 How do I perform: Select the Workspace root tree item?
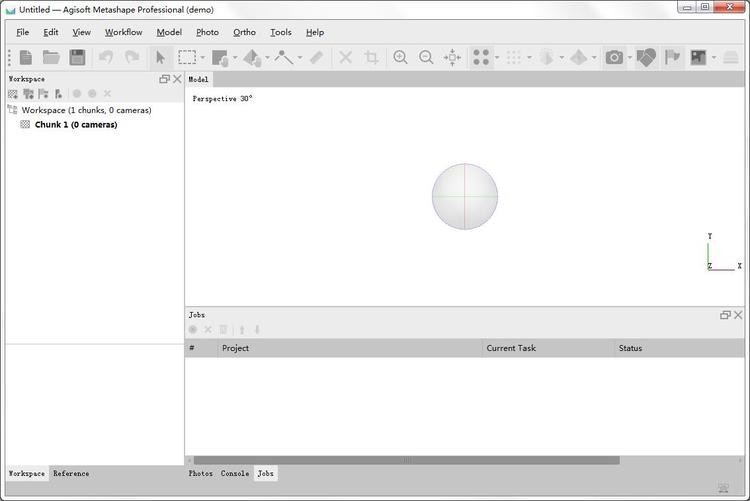[87, 110]
